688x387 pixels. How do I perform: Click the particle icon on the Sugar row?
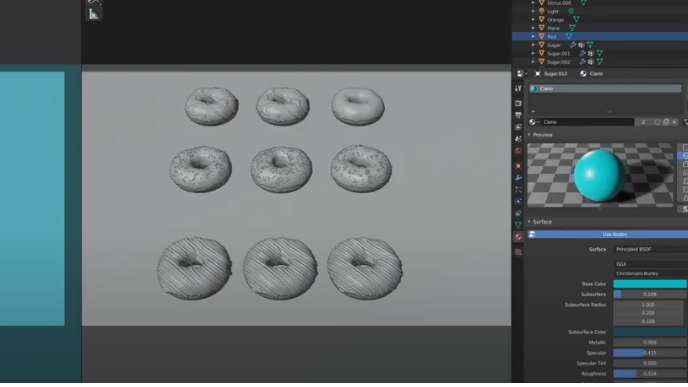click(581, 45)
